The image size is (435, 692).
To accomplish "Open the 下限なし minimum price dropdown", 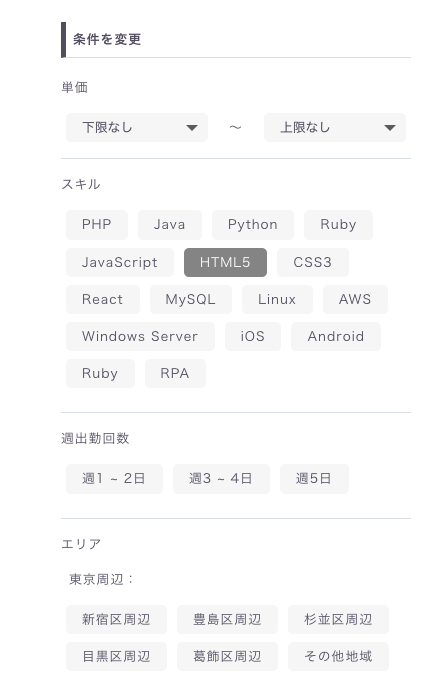I will click(137, 128).
